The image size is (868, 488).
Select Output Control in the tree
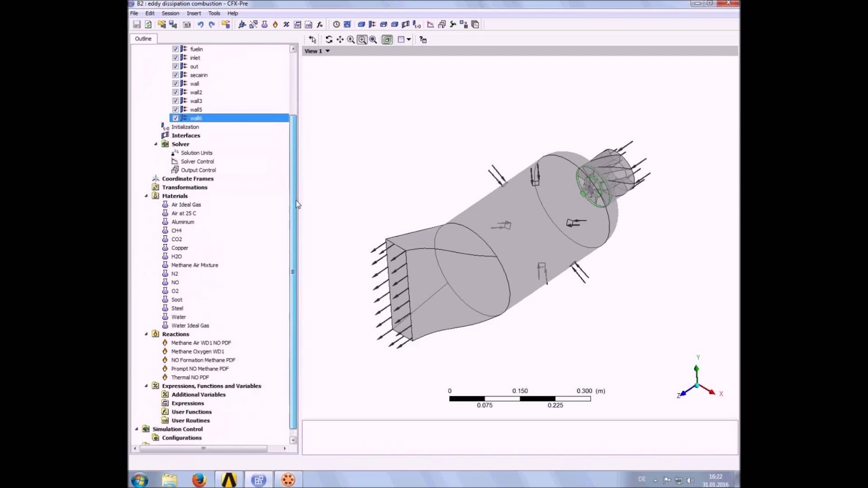198,170
